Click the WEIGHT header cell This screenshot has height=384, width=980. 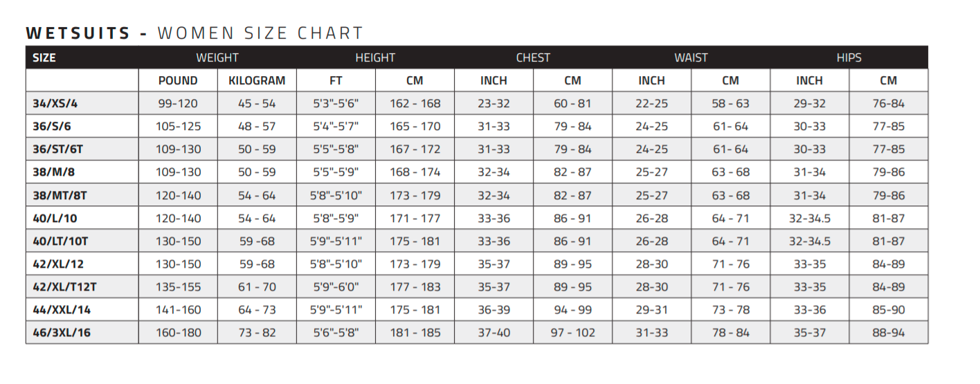click(217, 58)
